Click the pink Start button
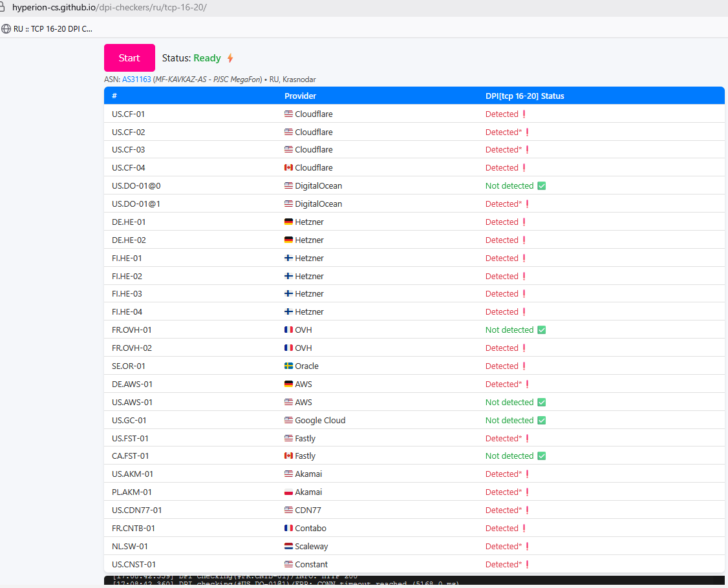 click(129, 58)
